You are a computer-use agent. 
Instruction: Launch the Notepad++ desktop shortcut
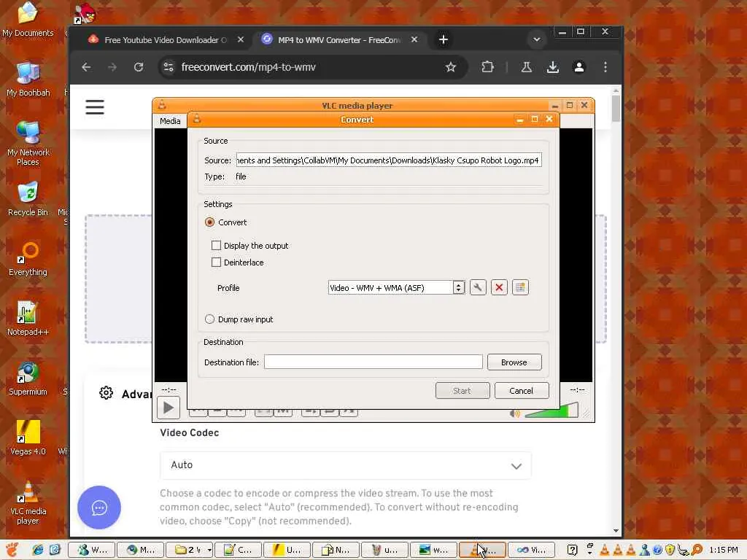[28, 319]
